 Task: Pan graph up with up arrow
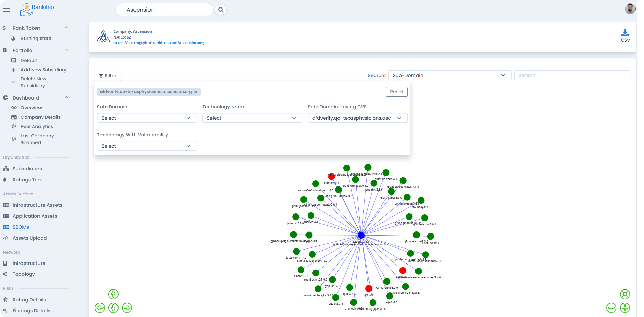(113, 294)
